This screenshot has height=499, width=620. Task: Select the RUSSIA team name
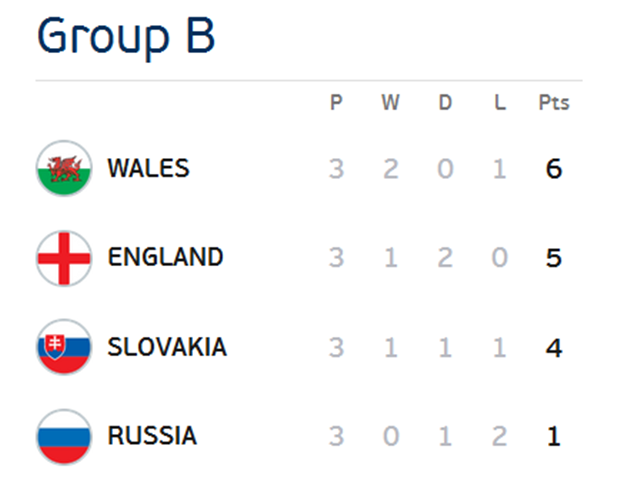152,436
